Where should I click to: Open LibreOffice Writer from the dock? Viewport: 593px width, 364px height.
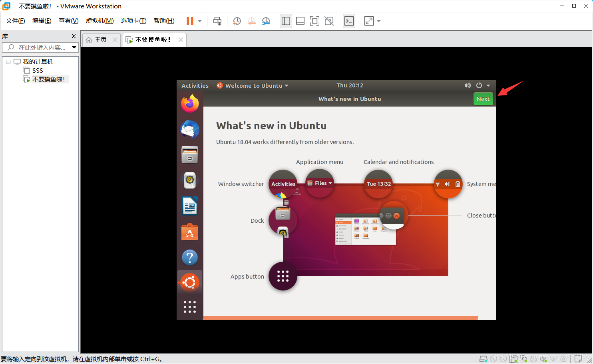[x=190, y=206]
